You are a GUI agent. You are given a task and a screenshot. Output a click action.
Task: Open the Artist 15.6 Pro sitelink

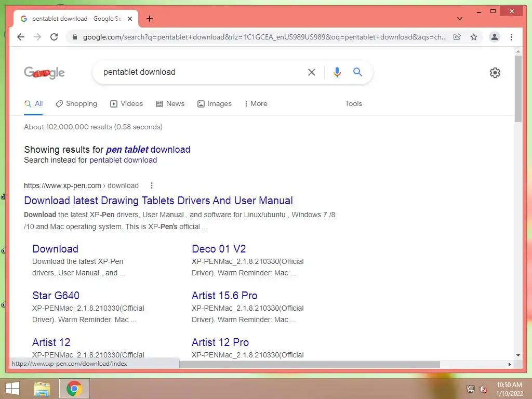224,296
